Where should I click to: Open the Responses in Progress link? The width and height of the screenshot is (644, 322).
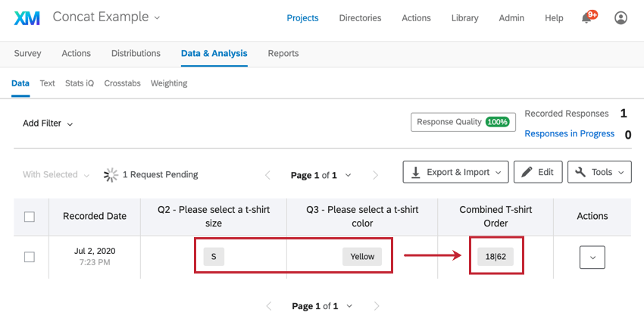[x=569, y=133]
